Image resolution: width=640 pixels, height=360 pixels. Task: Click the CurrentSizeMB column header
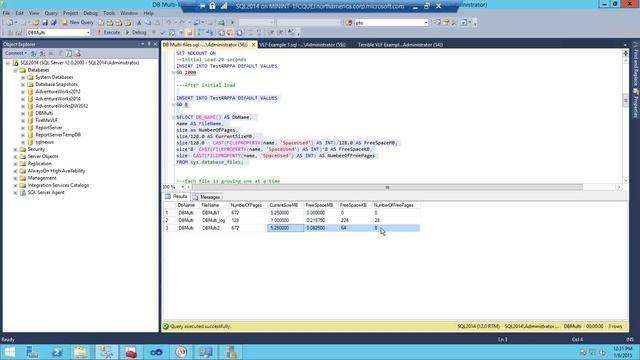coord(284,205)
